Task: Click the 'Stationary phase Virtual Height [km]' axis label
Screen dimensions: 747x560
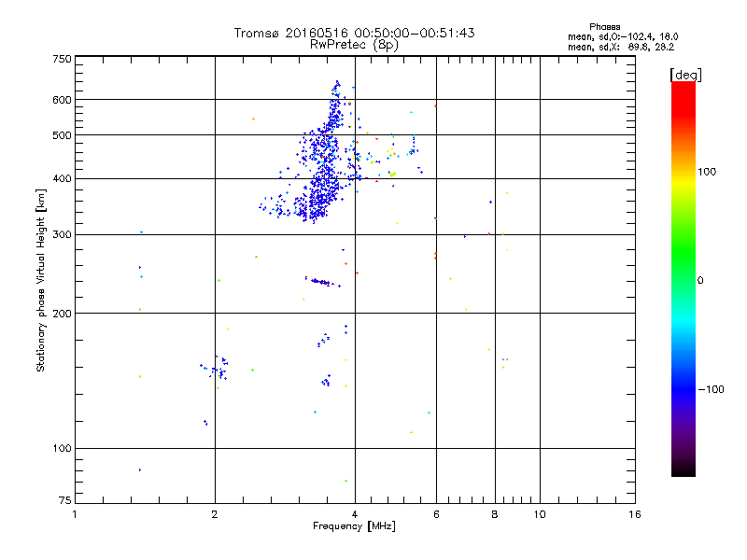Action: tap(41, 281)
